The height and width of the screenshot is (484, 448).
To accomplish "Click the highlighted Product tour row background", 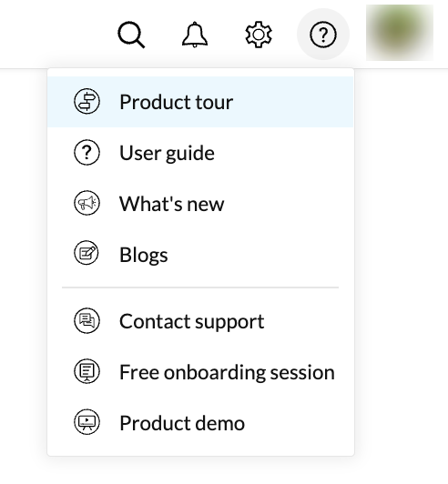I will (200, 102).
